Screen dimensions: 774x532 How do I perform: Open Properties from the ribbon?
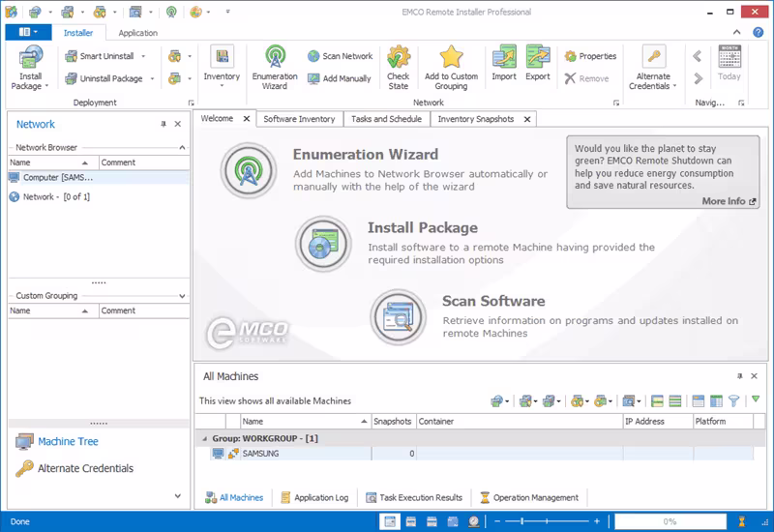coord(590,56)
